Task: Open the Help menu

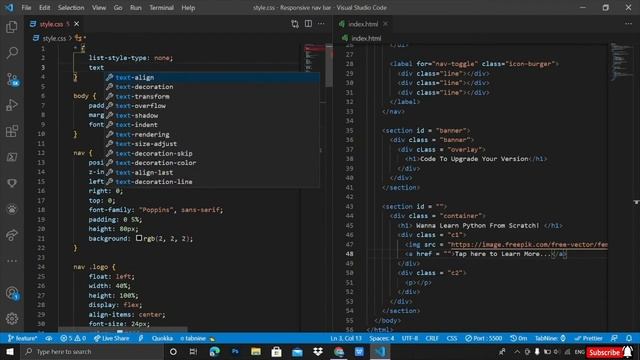Action: coord(188,8)
